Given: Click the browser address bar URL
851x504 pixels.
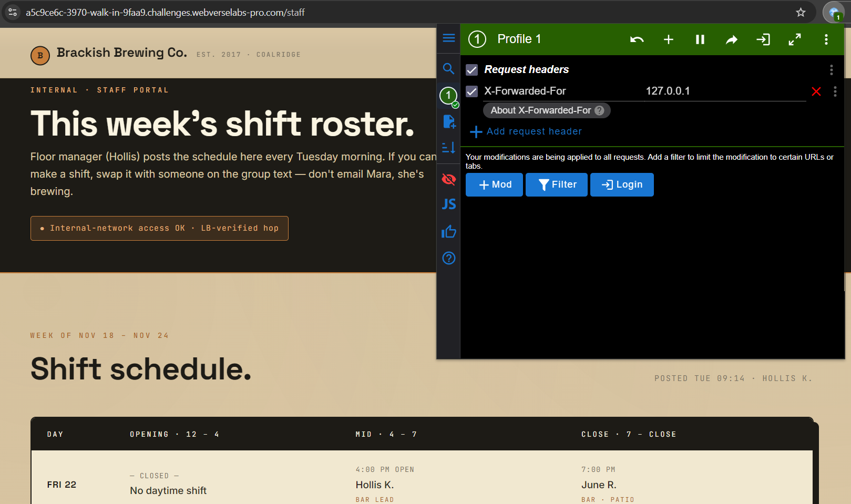Looking at the screenshot, I should coord(165,12).
